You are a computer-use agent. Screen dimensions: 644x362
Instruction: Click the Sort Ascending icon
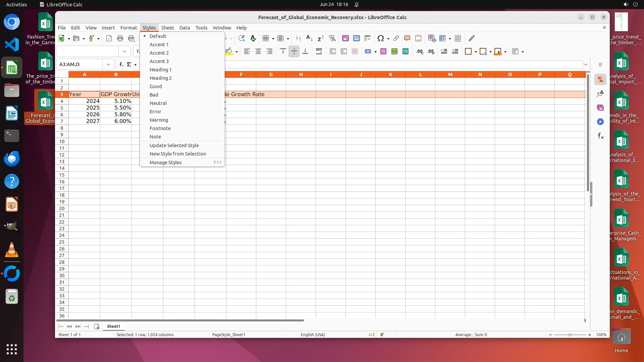tap(310, 38)
